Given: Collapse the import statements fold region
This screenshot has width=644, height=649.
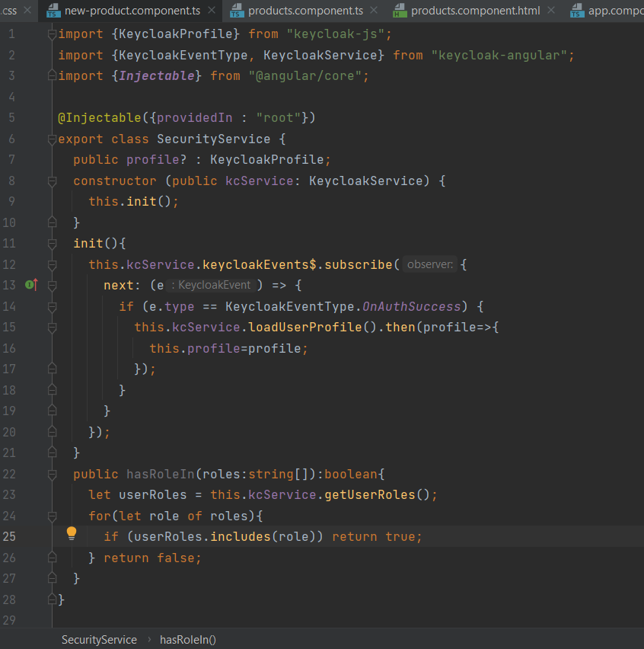Looking at the screenshot, I should click(52, 34).
